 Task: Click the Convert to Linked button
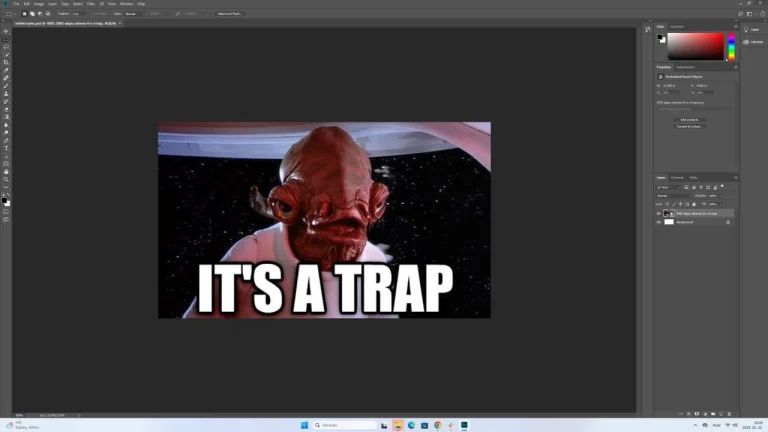[x=689, y=126]
